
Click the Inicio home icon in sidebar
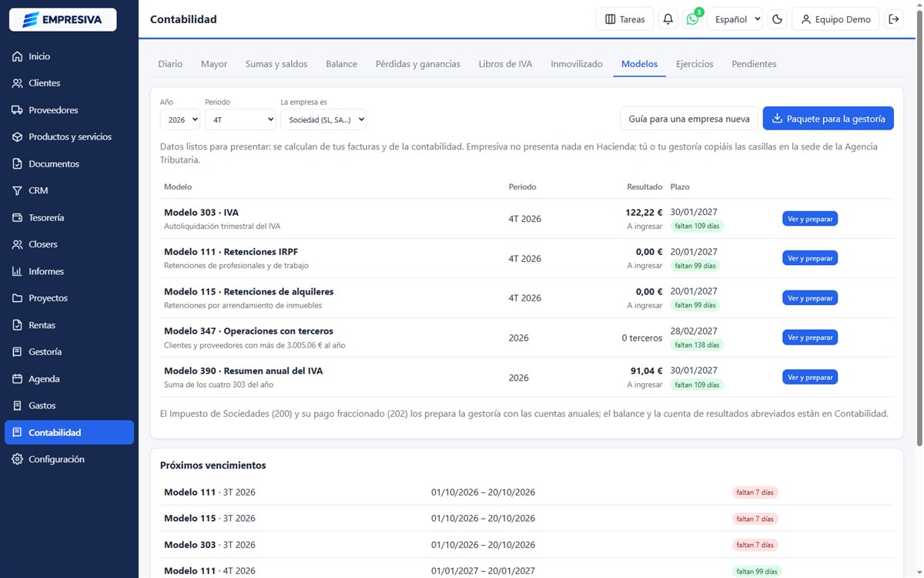pos(17,56)
